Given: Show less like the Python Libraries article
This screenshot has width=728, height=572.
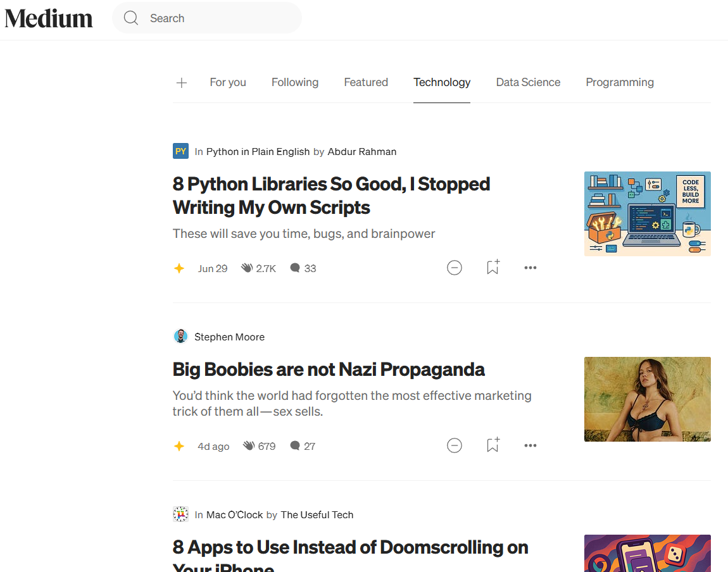Looking at the screenshot, I should (454, 268).
